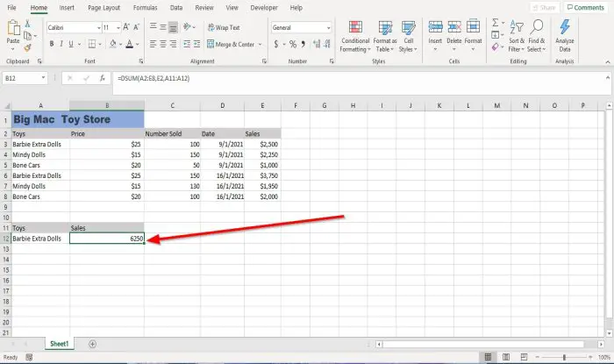The width and height of the screenshot is (614, 364).
Task: Switch to Normal view in status bar
Action: (x=488, y=357)
